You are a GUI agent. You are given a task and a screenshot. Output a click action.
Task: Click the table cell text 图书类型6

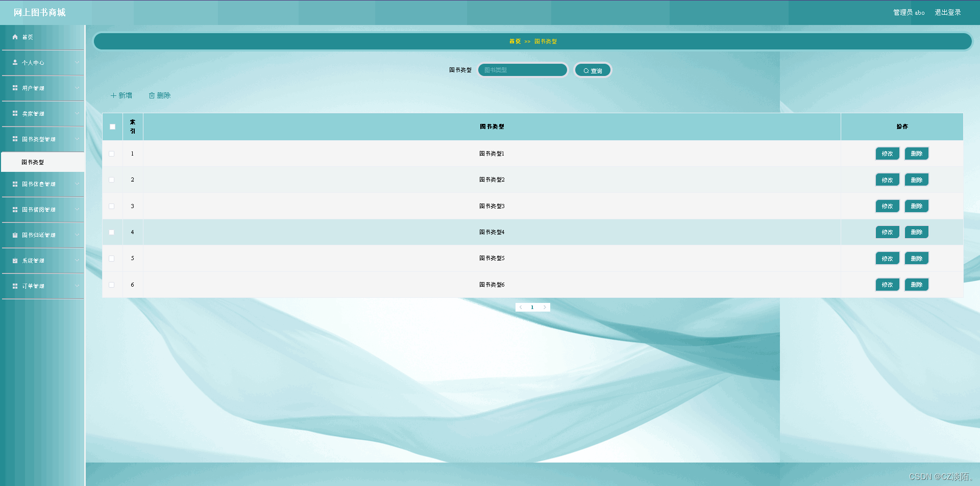(x=492, y=285)
